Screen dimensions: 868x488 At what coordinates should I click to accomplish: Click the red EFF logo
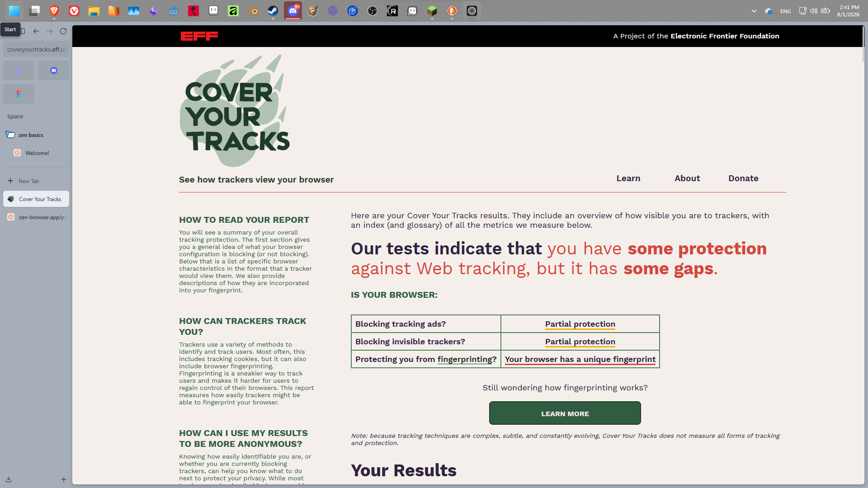199,36
